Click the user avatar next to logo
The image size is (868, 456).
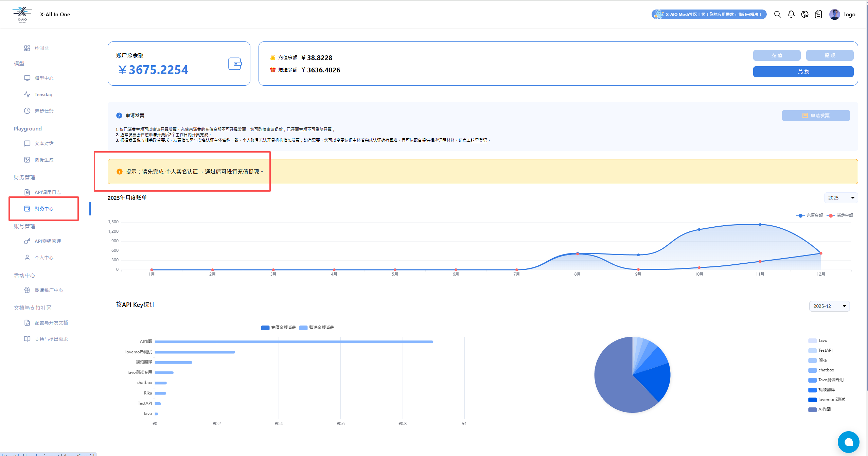click(834, 14)
